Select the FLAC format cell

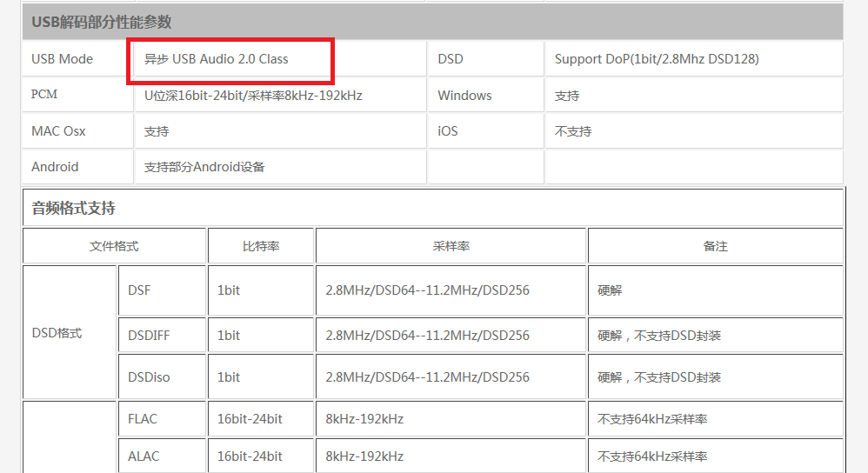(143, 419)
